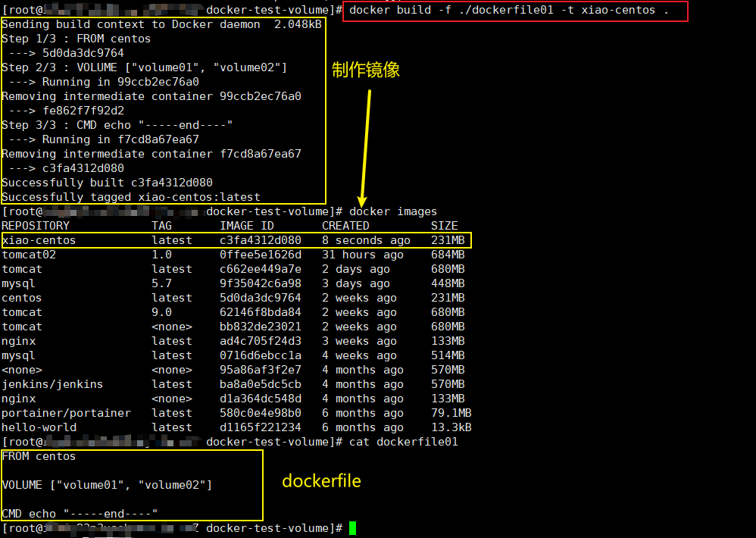Image resolution: width=756 pixels, height=538 pixels.
Task: Click the portainer/portainer repository entry
Action: 66,413
